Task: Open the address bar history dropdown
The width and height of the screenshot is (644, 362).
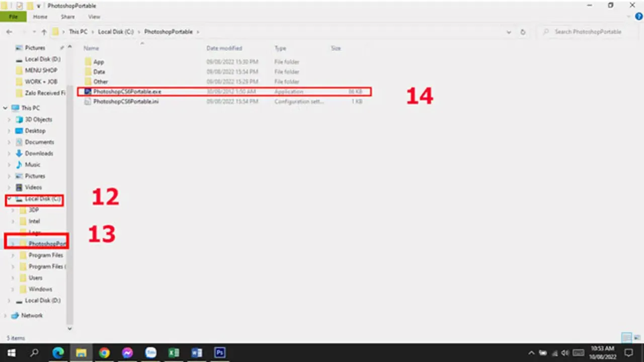Action: (509, 32)
